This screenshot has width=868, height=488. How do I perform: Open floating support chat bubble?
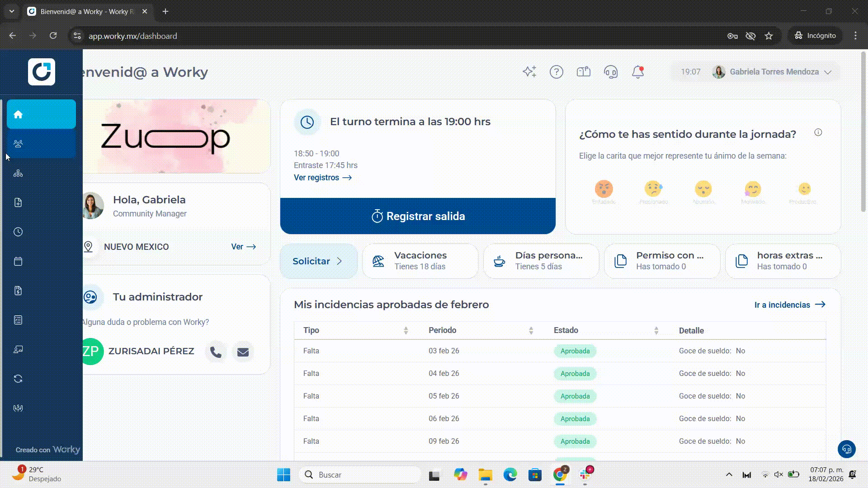point(847,449)
